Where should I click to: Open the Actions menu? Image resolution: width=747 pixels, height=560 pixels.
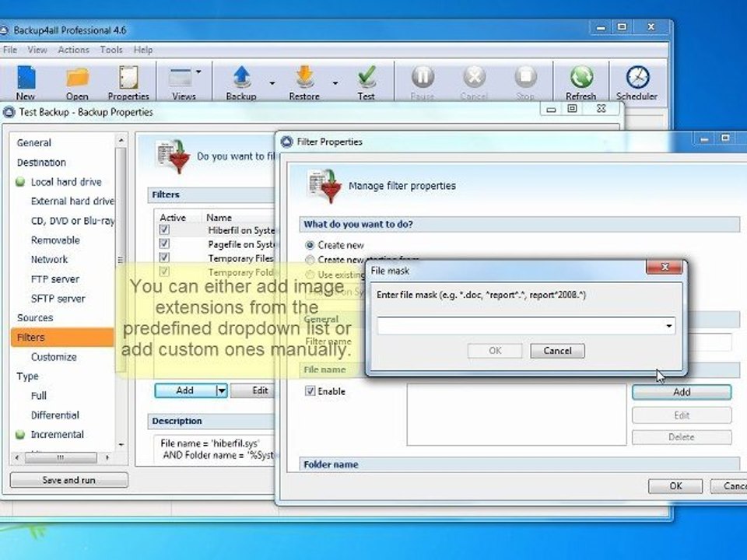coord(73,50)
